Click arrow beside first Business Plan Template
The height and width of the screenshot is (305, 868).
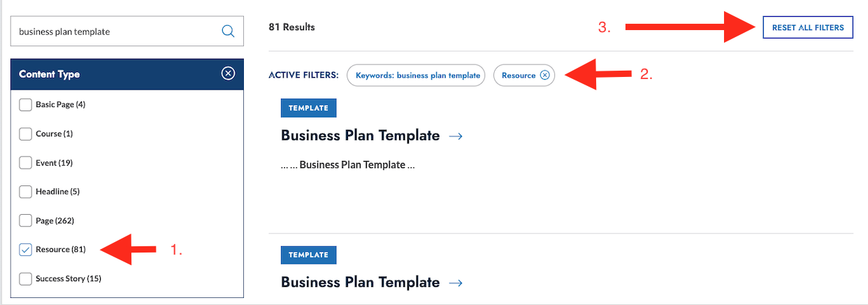456,136
